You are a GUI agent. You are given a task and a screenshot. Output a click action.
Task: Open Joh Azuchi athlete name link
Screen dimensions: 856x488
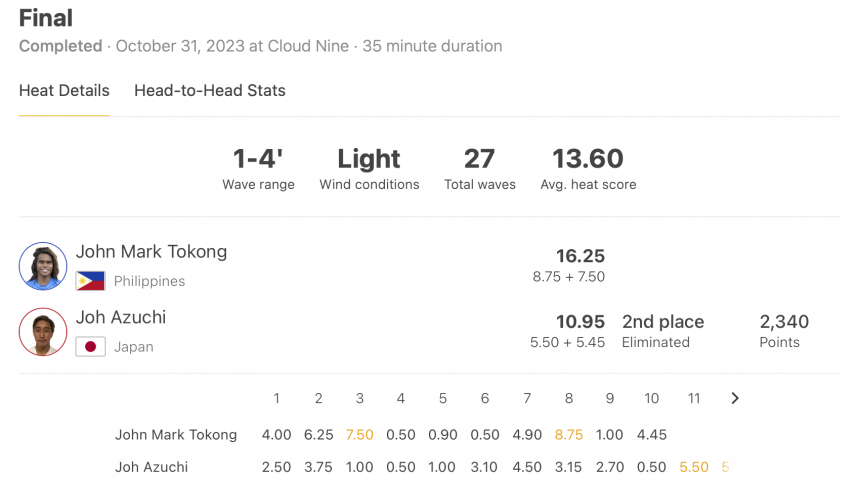coord(121,317)
